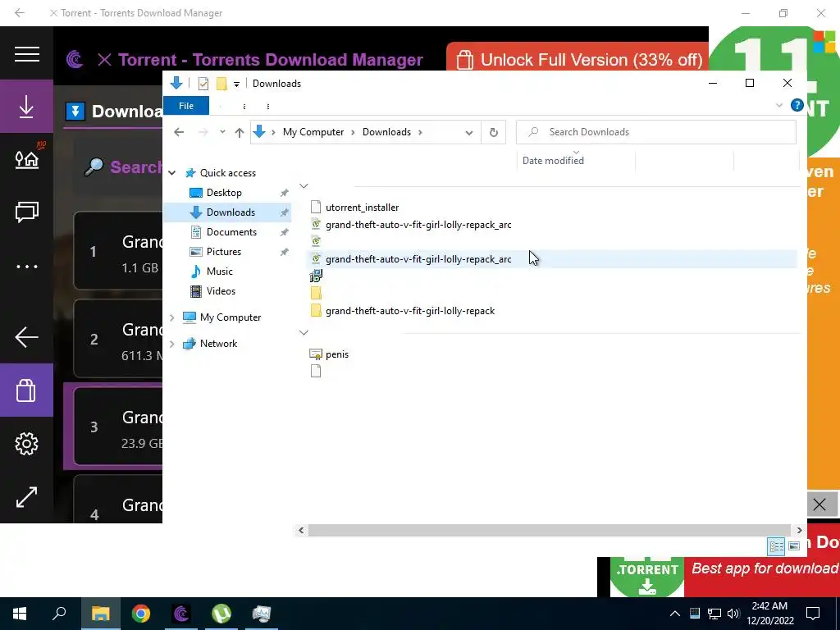The image size is (840, 630).
Task: Open uTorrent from the taskbar
Action: 221,614
